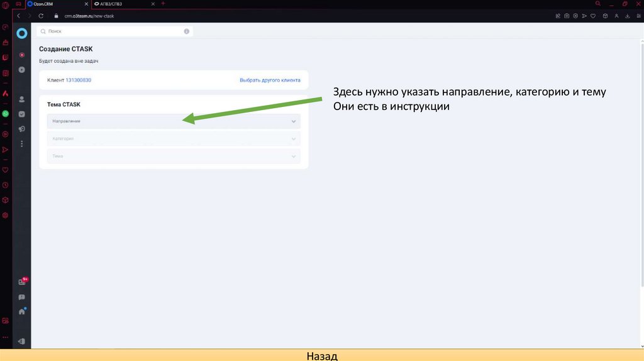The image size is (644, 361).
Task: Click the heart bookmarks icon in browser sidebar
Action: point(5,170)
